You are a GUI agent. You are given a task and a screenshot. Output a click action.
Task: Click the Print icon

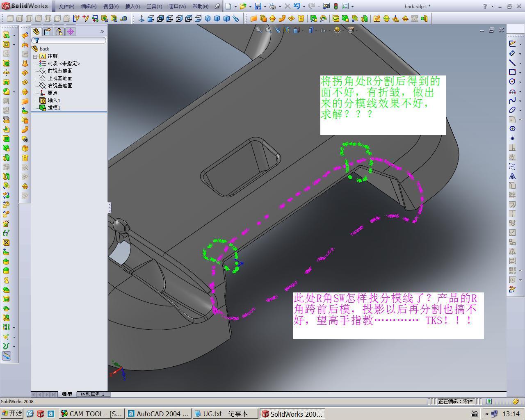272,6
